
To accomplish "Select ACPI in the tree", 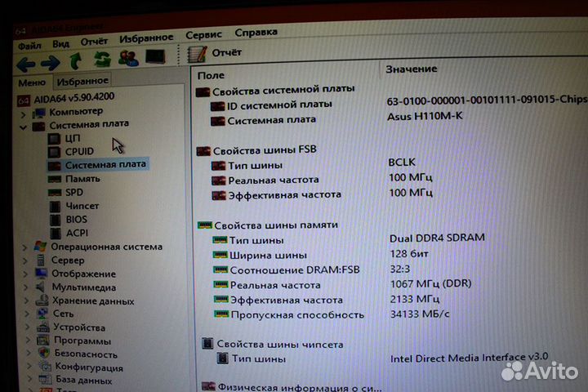I will coord(78,233).
